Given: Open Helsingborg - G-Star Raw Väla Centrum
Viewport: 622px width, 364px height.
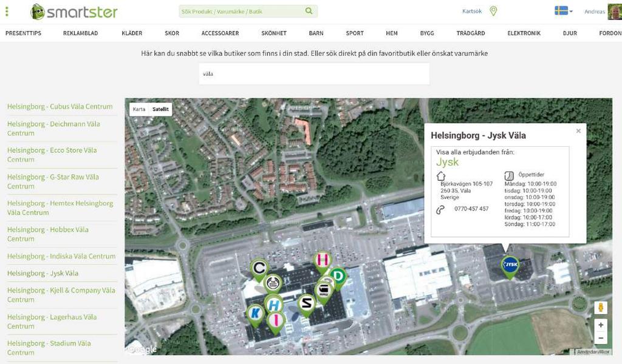Looking at the screenshot, I should [x=53, y=181].
